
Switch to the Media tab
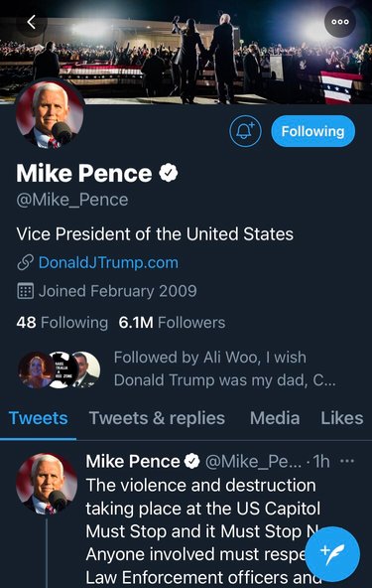click(275, 418)
